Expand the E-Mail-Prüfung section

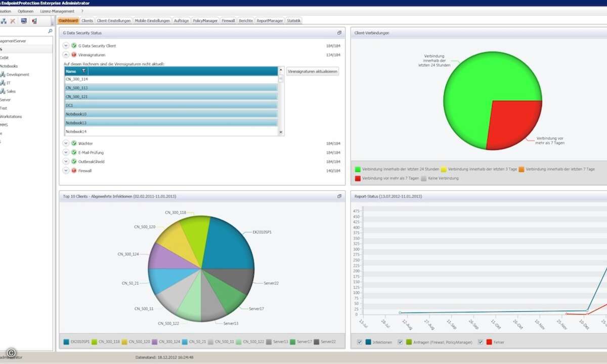click(66, 152)
